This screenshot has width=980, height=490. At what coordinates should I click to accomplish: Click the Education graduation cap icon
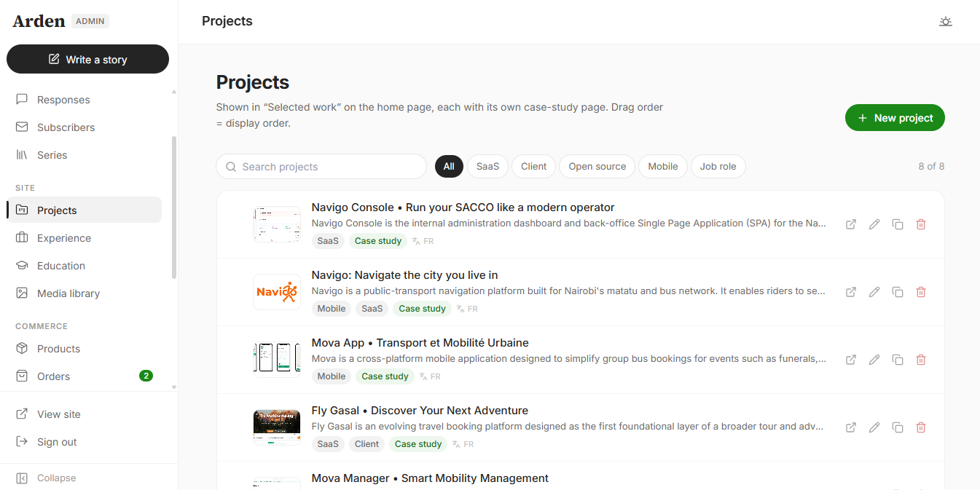pyautogui.click(x=22, y=265)
